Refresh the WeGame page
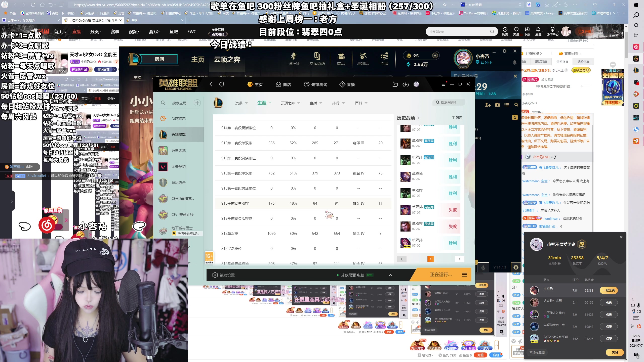644x362 pixels. 222,84
